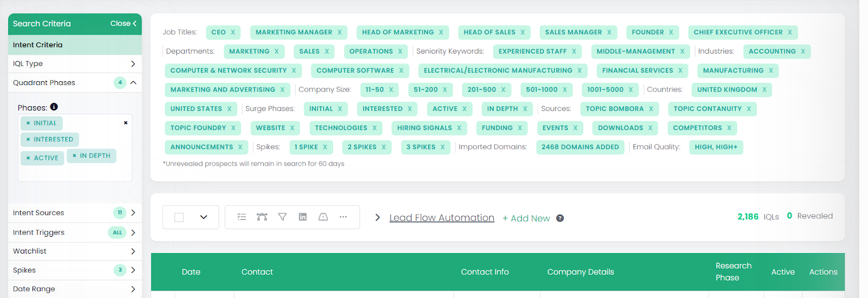Click the + Add New link
This screenshot has height=298, width=868.
point(526,218)
